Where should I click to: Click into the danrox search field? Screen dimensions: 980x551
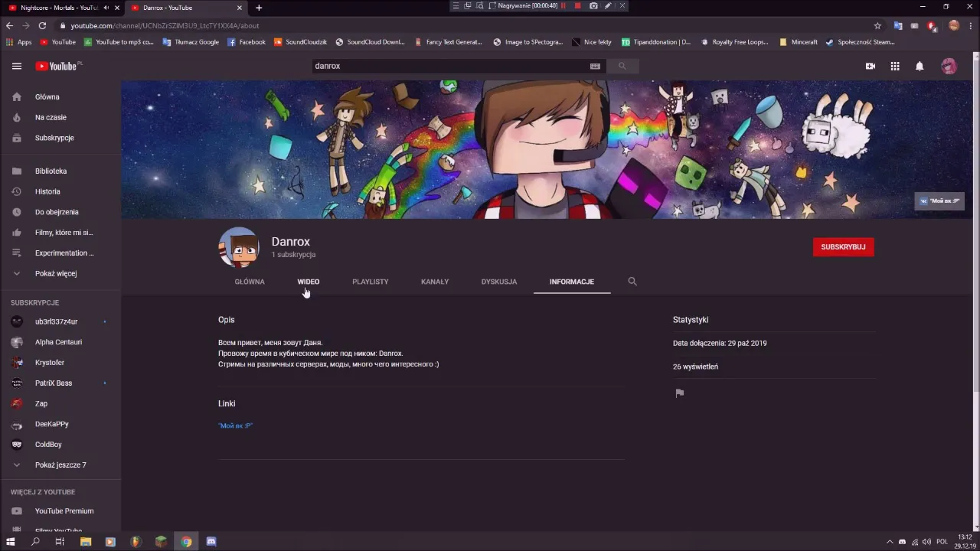pos(448,66)
